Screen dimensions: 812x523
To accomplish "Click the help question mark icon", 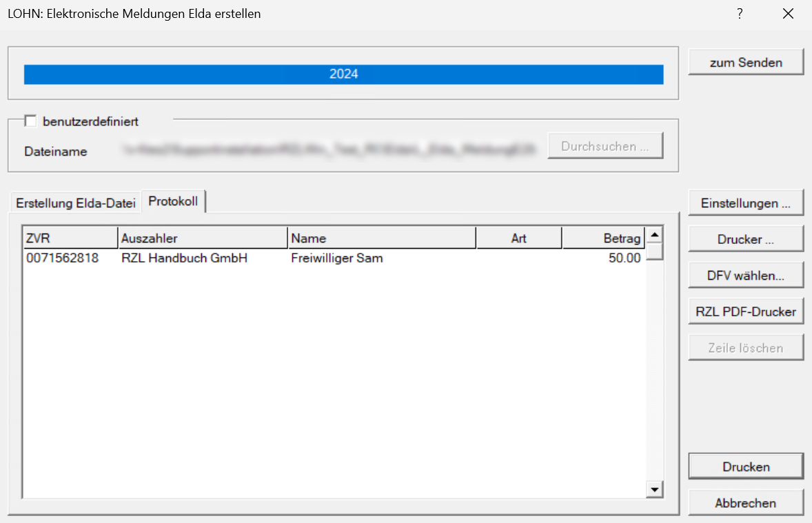I will click(x=740, y=14).
